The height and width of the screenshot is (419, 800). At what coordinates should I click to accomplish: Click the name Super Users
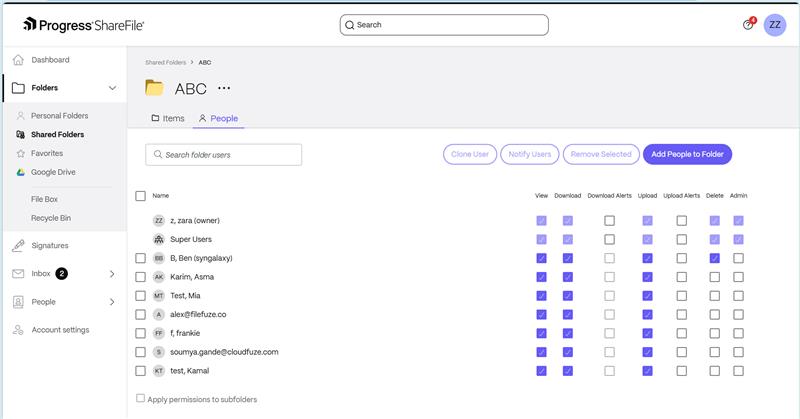[x=191, y=239]
